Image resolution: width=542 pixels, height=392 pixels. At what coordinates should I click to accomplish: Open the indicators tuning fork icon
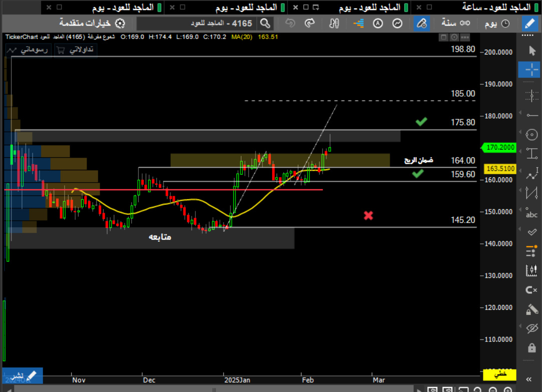point(334,24)
